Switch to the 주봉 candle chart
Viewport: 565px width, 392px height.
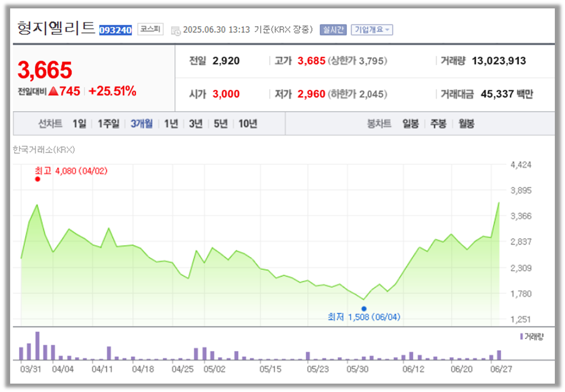pos(438,124)
